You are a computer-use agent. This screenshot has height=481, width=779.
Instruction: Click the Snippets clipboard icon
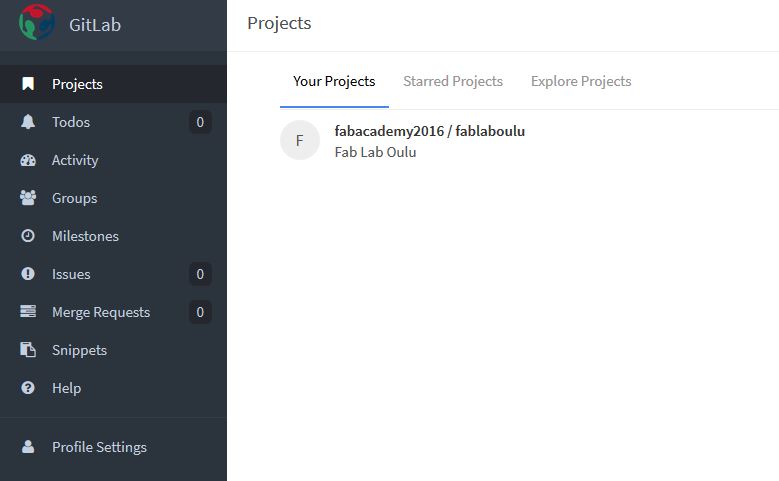[28, 350]
